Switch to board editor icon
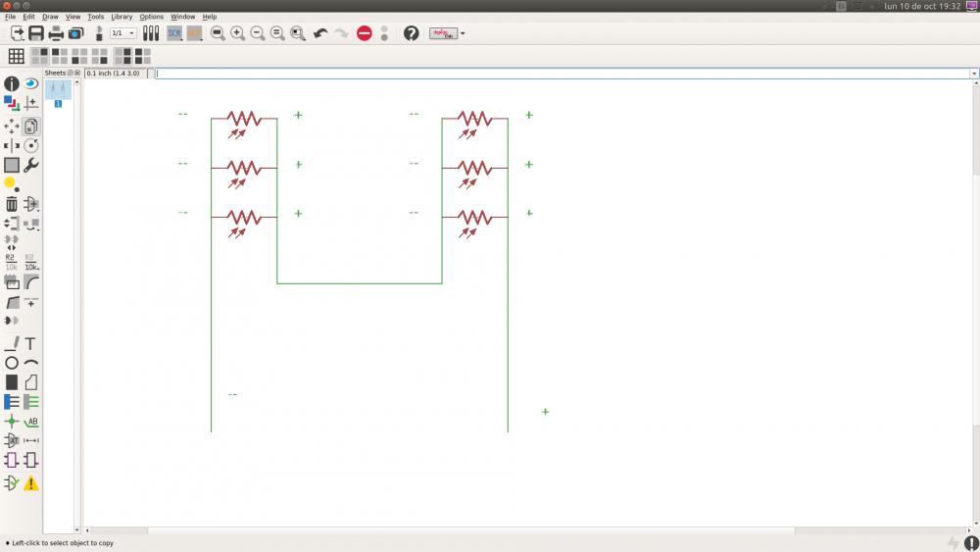This screenshot has height=552, width=980. 99,33
